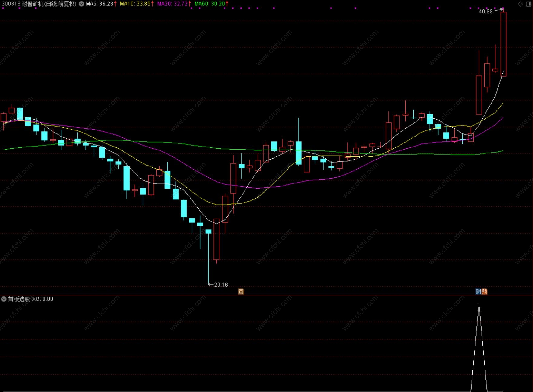Toggle the side panel layout icon
533x392 pixels.
point(528,4)
